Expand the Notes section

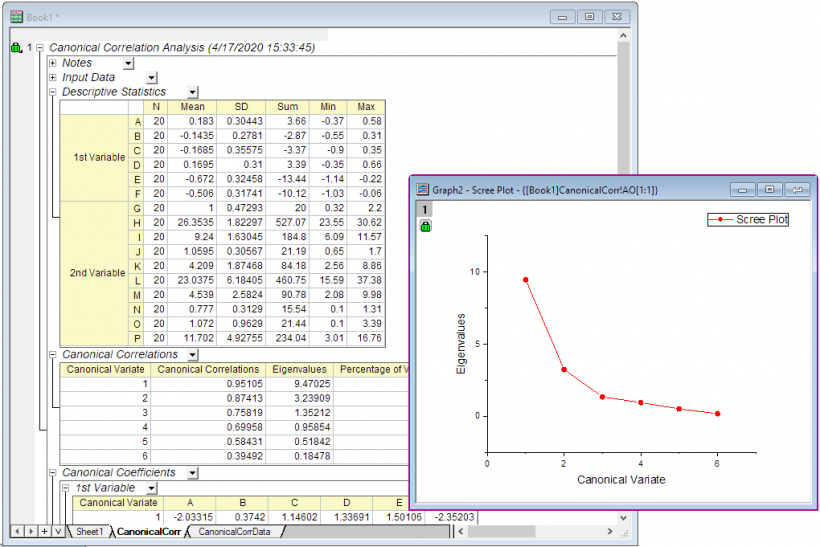(x=52, y=63)
